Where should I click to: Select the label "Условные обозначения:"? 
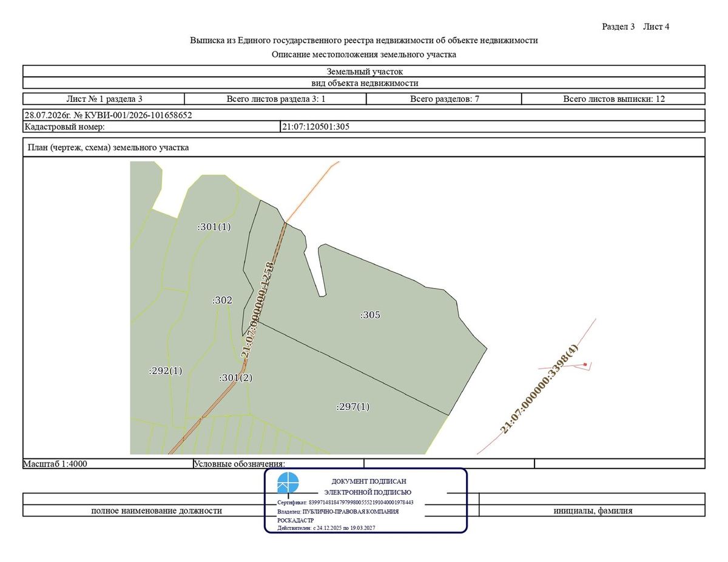pyautogui.click(x=239, y=464)
